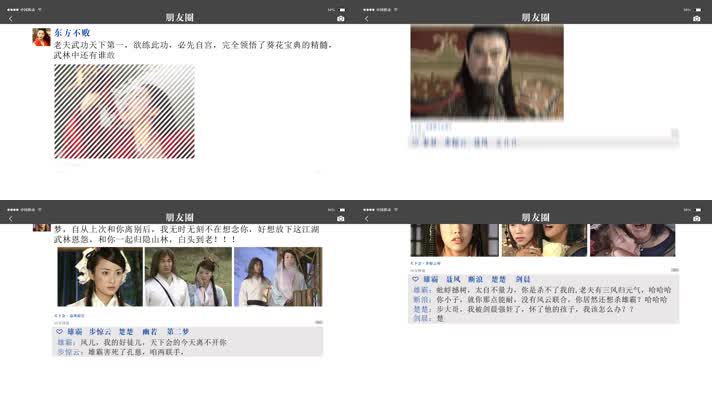
Task: Select comment 步大哥，我被剑晨强奸了
Action: (478, 309)
